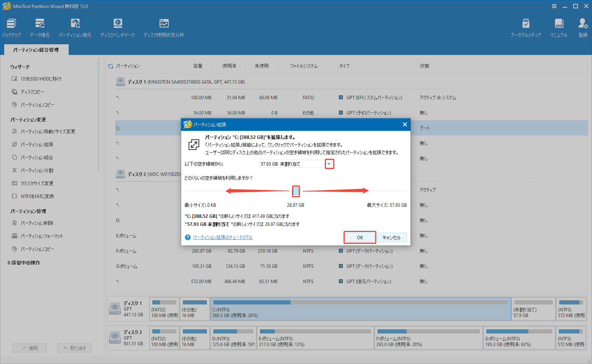
Task: Open ディスク使用状況分析 (Disk Usage Analysis)
Action: [x=164, y=27]
